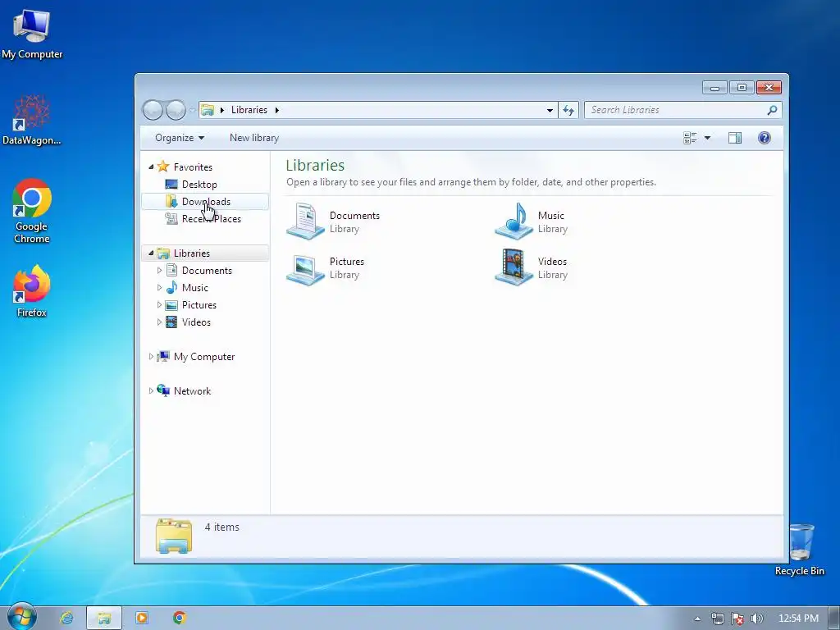Expand Music in the navigation tree
The width and height of the screenshot is (840, 630).
point(159,288)
